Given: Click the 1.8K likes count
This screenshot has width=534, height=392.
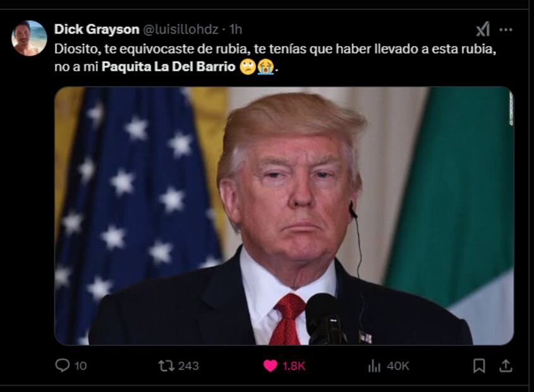Looking at the screenshot, I should point(294,366).
